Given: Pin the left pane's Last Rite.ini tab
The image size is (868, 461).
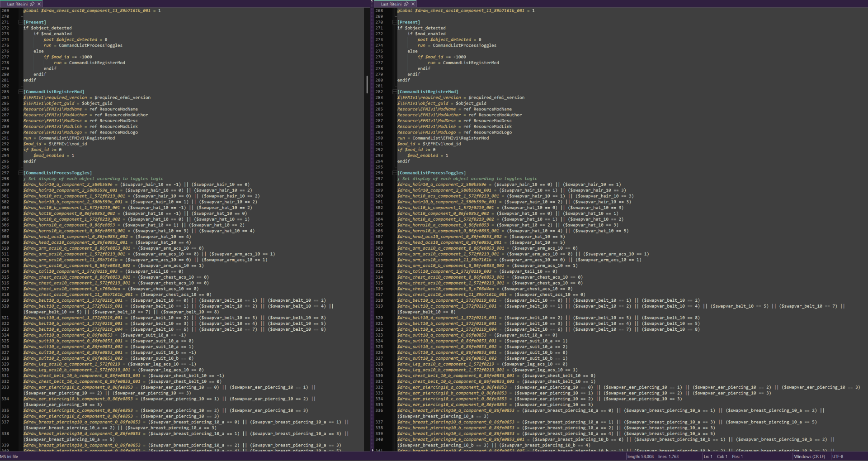Looking at the screenshot, I should tap(33, 4).
